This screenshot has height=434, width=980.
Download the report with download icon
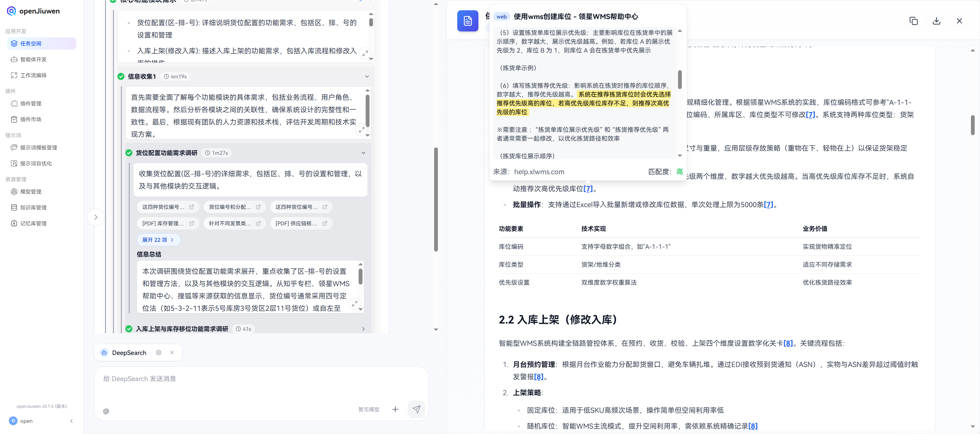[937, 21]
